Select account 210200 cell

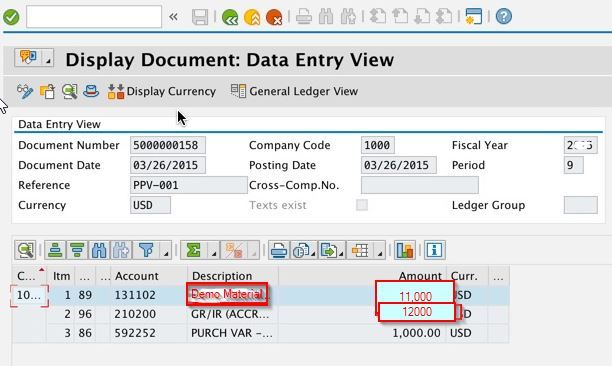click(149, 314)
